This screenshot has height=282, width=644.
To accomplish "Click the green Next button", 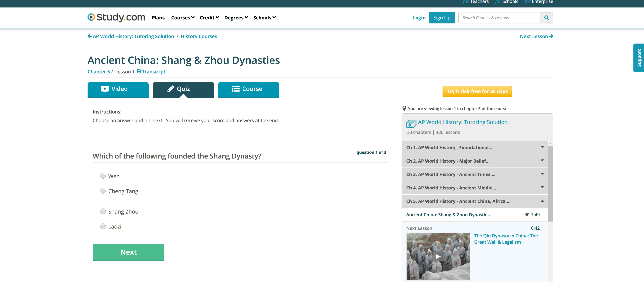I will (128, 252).
